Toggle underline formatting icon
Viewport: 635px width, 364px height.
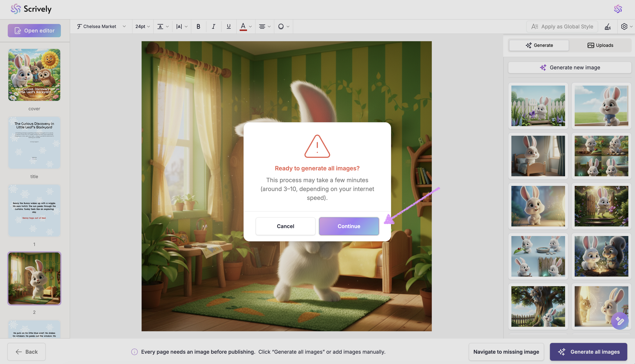click(x=228, y=27)
